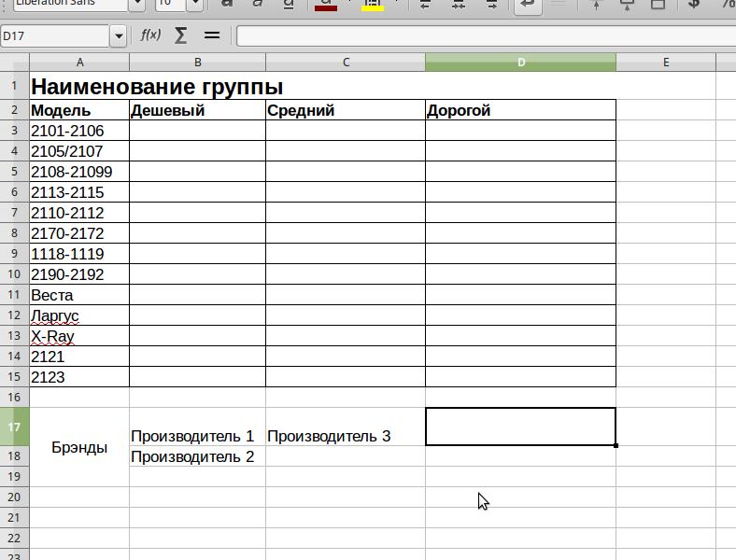
Task: Click into the formula input line
Action: coord(481,36)
